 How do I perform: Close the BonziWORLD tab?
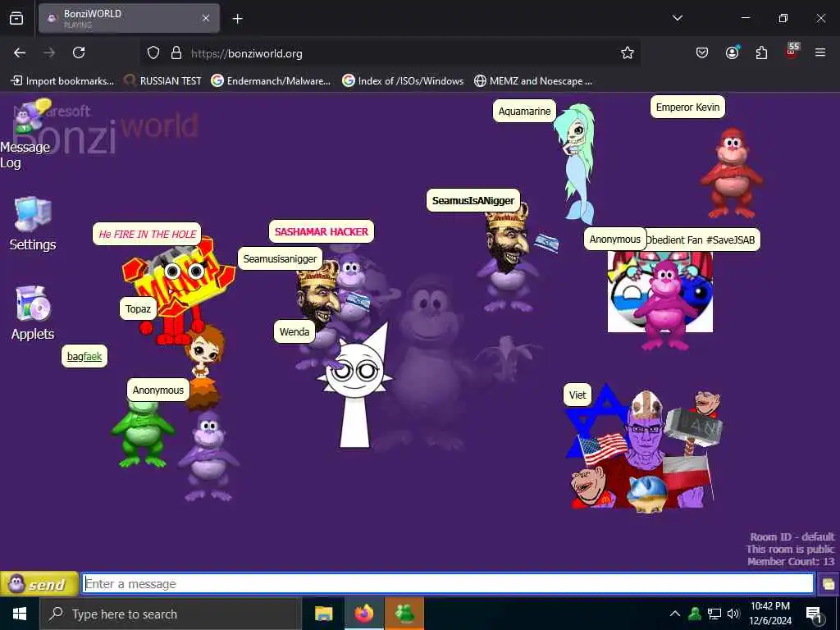(206, 18)
